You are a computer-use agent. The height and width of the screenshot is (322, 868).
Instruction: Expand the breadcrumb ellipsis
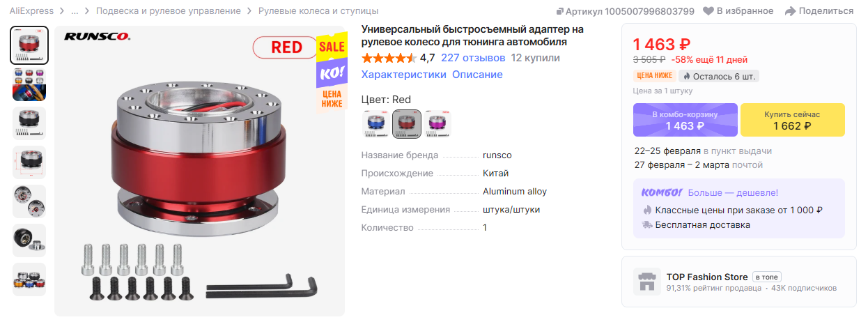(x=75, y=11)
